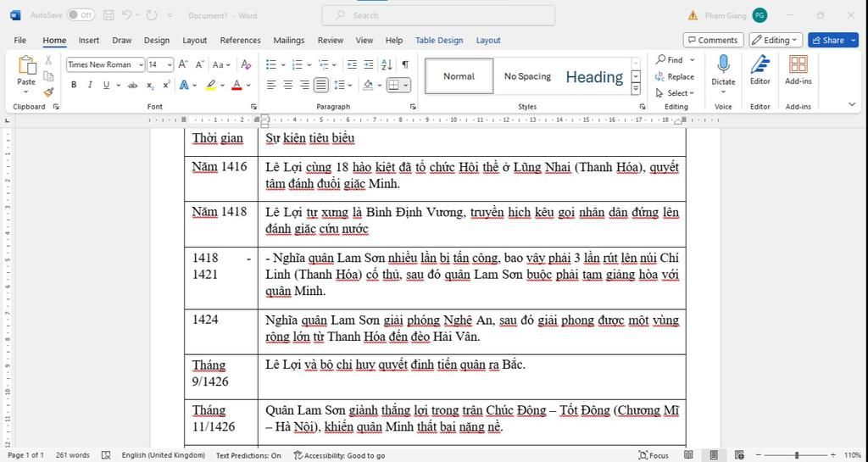This screenshot has width=868, height=462.
Task: Open Editing mode dropdown
Action: click(x=776, y=40)
